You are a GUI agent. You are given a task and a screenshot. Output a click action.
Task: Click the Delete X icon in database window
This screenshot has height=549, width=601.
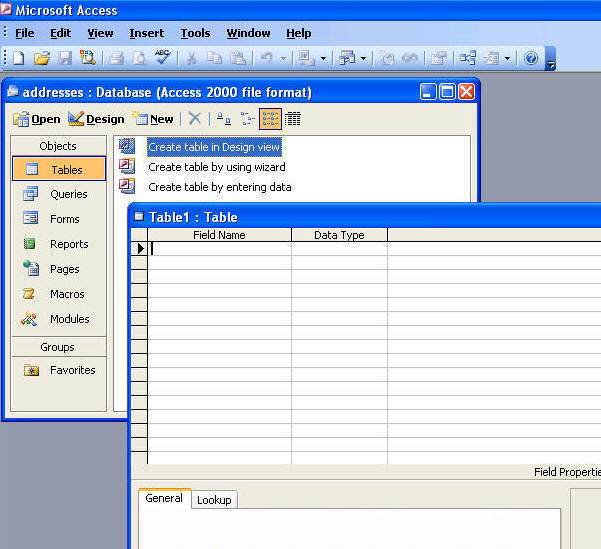pyautogui.click(x=195, y=118)
